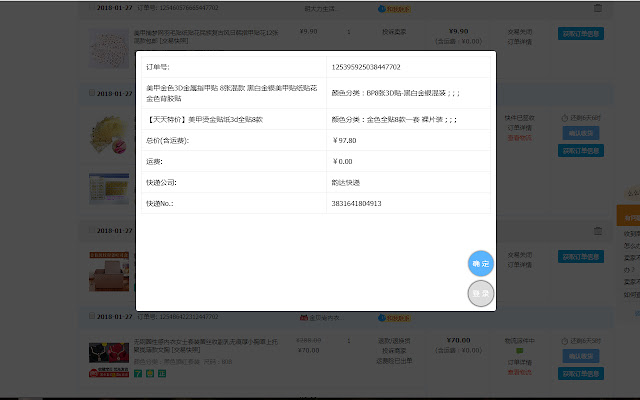Delete order 125460576665447702 with trash icon

[x=598, y=8]
